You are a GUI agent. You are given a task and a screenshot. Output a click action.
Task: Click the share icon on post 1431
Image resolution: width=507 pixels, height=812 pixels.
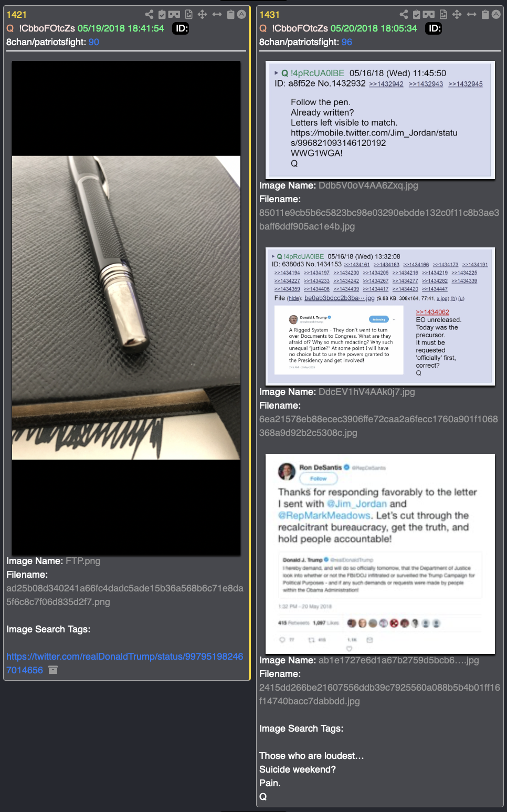pyautogui.click(x=404, y=15)
